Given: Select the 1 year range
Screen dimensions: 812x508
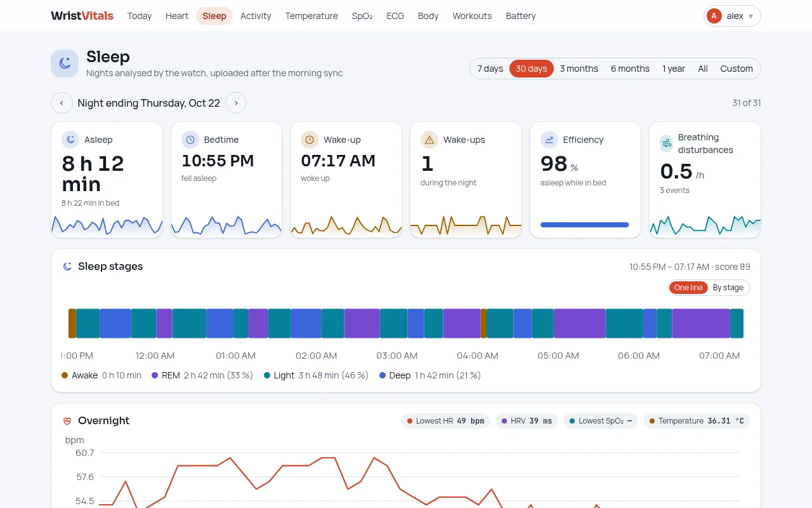Looking at the screenshot, I should click(x=674, y=69).
